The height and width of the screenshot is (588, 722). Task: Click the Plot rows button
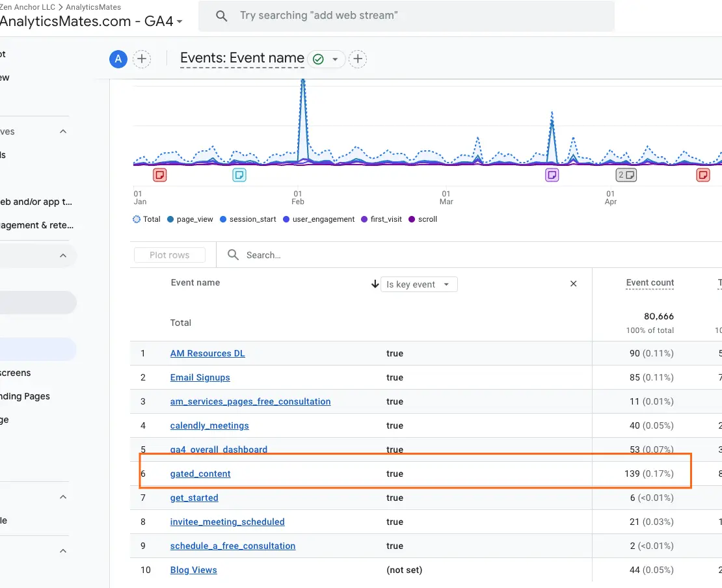pos(170,255)
